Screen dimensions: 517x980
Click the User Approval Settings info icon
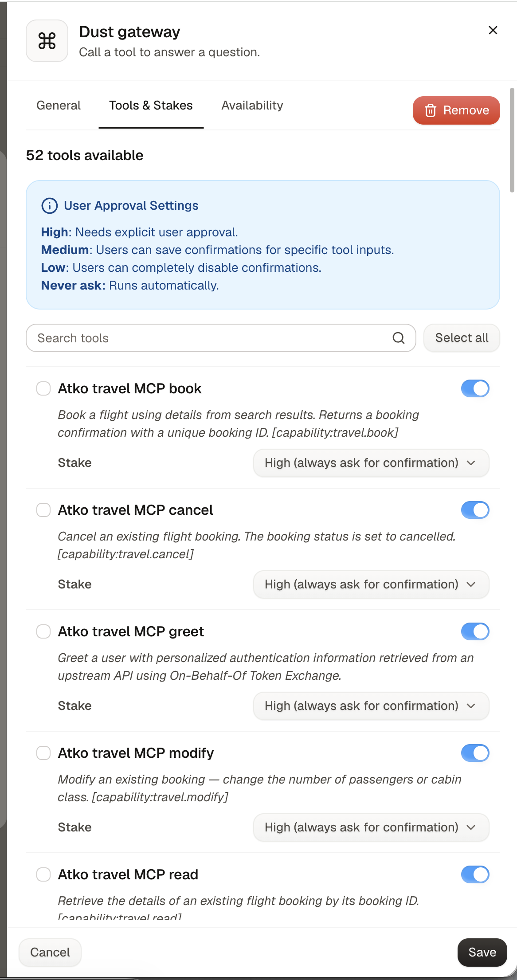point(49,206)
